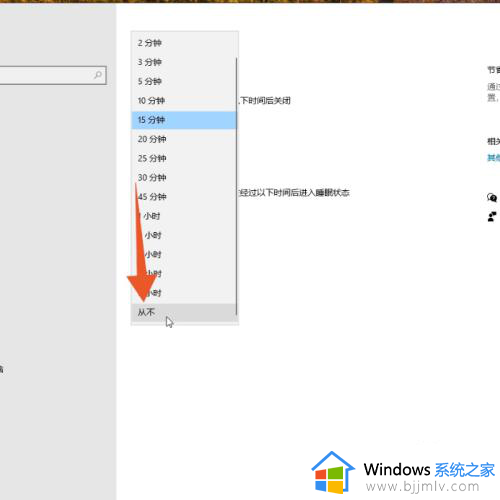
Task: Choose 30 分钟 from the list
Action: (x=184, y=178)
